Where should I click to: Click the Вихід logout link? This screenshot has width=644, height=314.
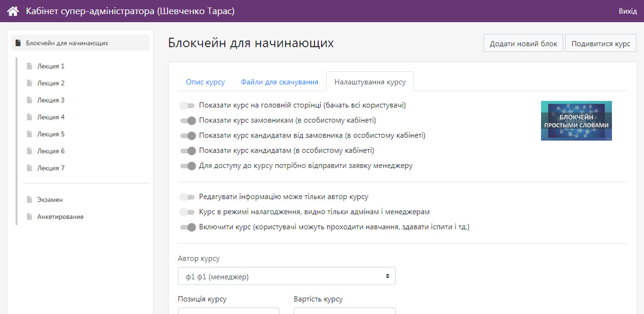coord(627,11)
